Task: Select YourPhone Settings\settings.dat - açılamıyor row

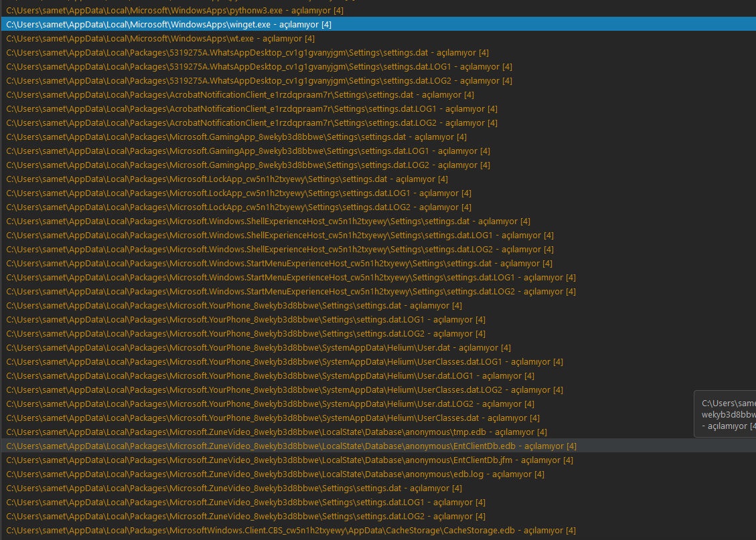Action: pos(378,305)
